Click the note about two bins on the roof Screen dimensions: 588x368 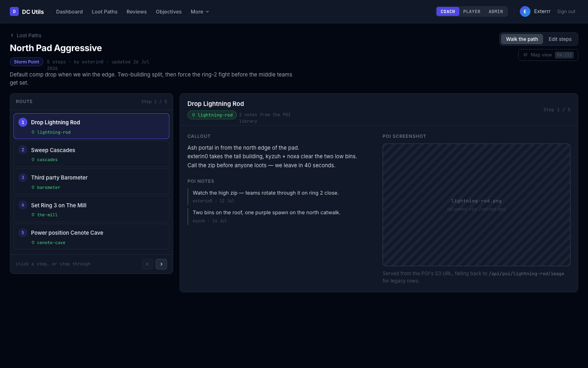(267, 213)
